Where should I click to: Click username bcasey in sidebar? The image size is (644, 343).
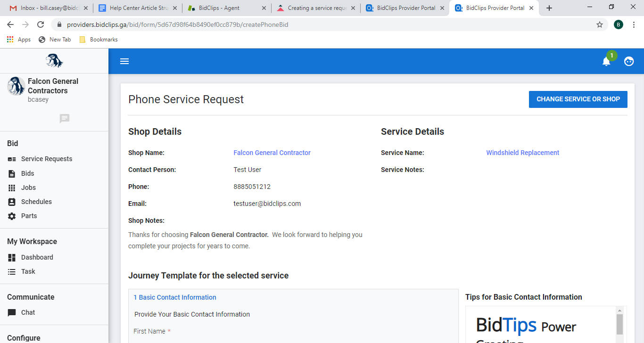click(x=38, y=100)
